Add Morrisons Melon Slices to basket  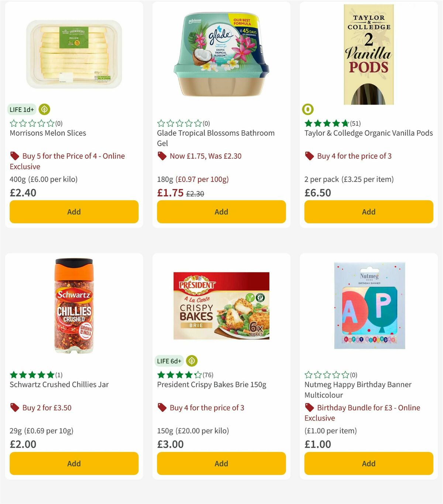click(74, 212)
